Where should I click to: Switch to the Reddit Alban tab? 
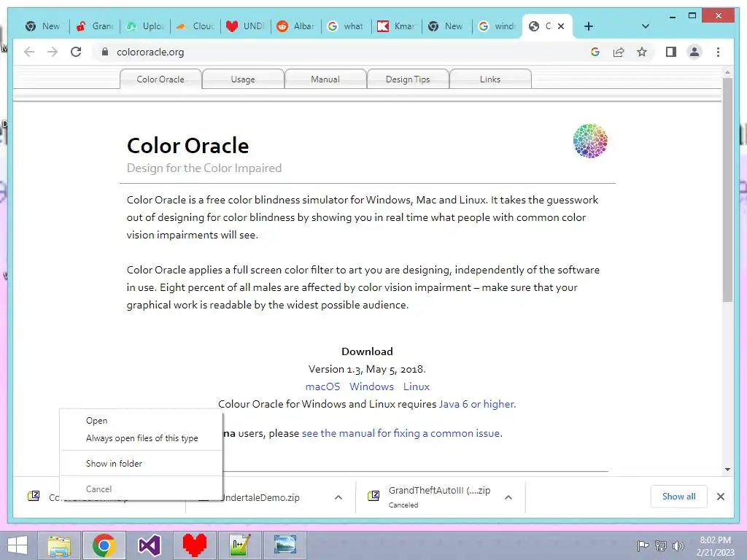click(x=296, y=26)
